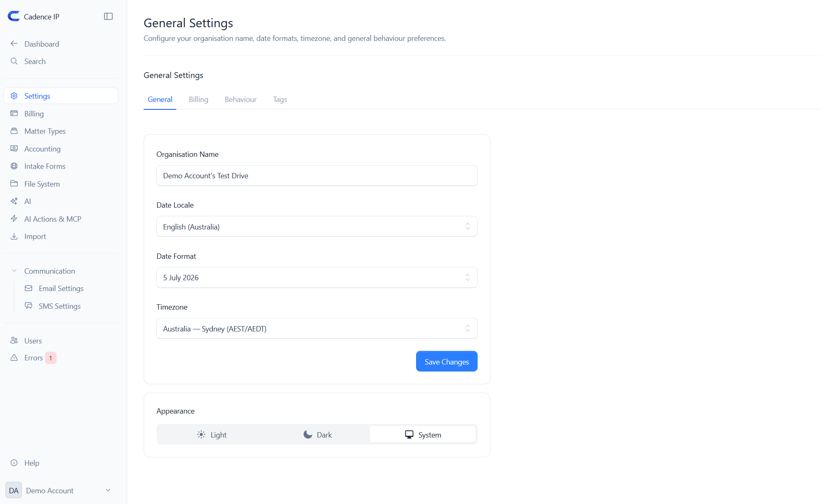Collapse the Communication section chevron
Image resolution: width=833 pixels, height=504 pixels.
point(14,271)
